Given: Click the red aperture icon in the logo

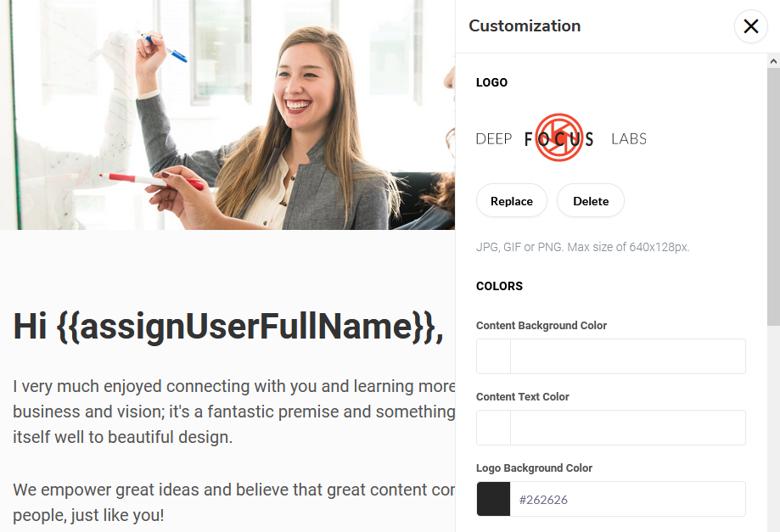Looking at the screenshot, I should click(x=559, y=137).
